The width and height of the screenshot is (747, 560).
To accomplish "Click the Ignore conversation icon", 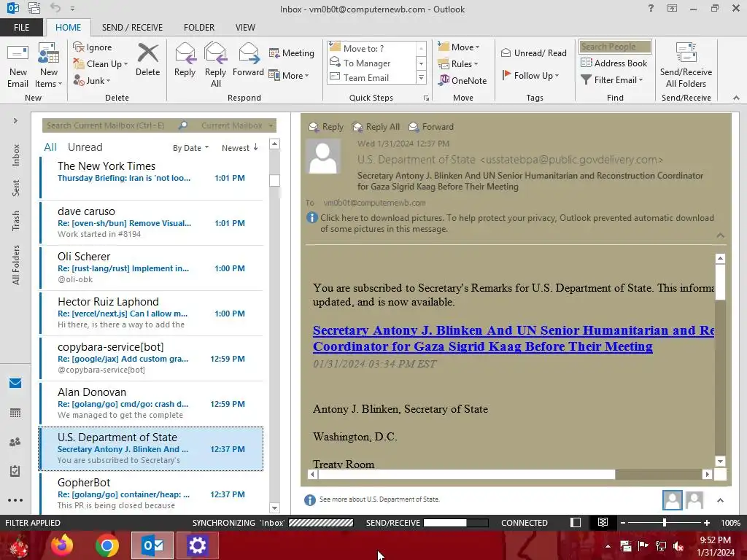I will 93,47.
